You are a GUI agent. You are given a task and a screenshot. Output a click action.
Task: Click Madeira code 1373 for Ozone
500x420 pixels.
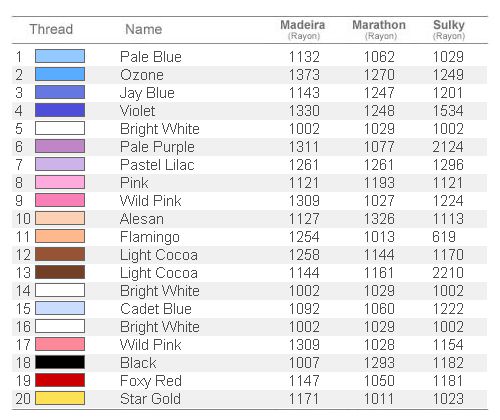(304, 75)
